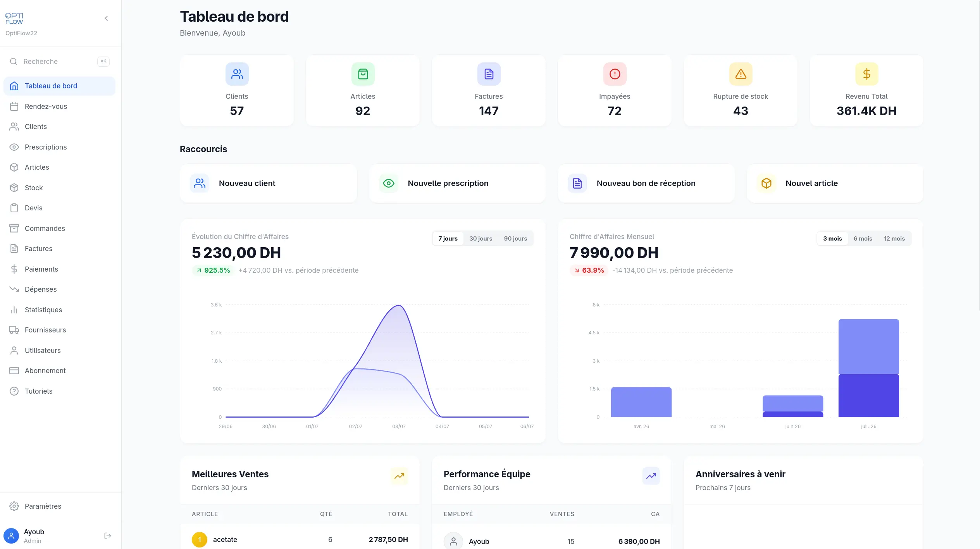980x549 pixels.
Task: Click the Devis clipboard icon
Action: point(14,208)
